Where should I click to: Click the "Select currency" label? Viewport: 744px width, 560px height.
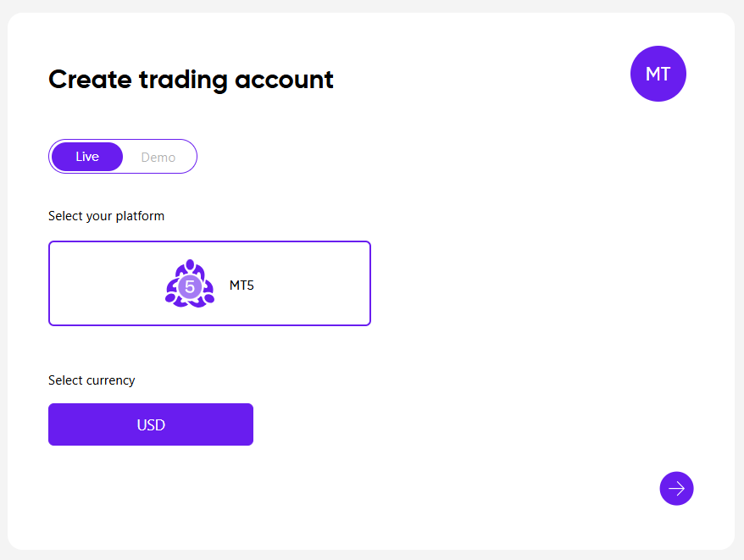pyautogui.click(x=92, y=380)
